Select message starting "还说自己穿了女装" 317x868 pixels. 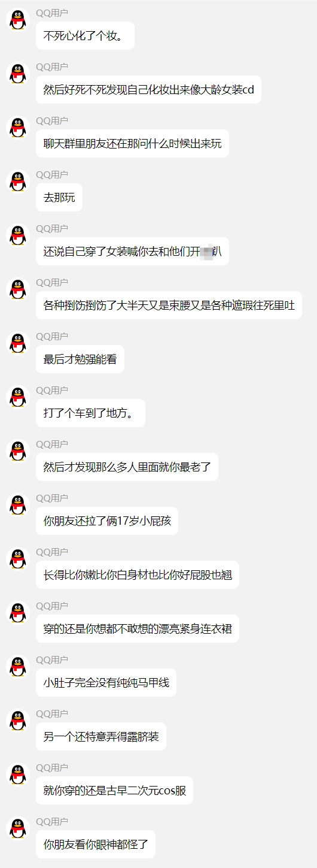pyautogui.click(x=132, y=252)
